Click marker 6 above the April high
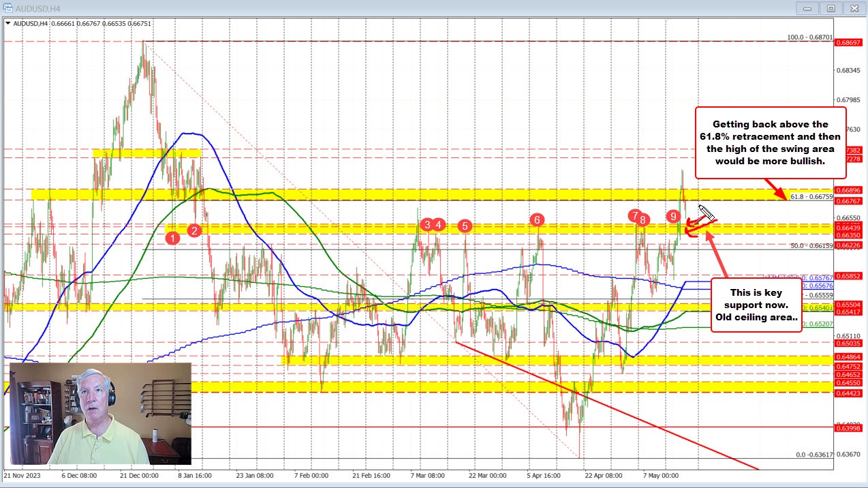Viewport: 868px width, 488px height. (x=536, y=219)
